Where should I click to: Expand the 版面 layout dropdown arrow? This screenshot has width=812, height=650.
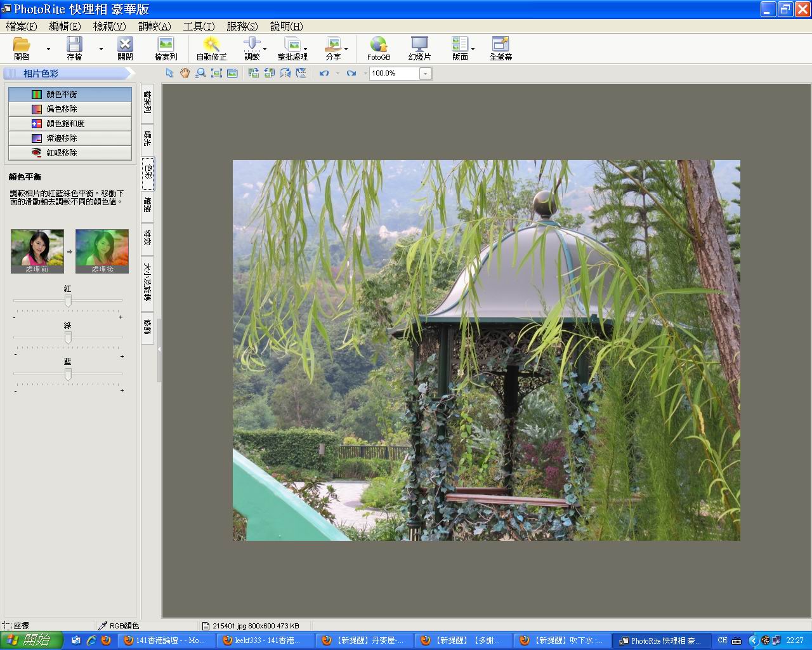click(x=473, y=49)
